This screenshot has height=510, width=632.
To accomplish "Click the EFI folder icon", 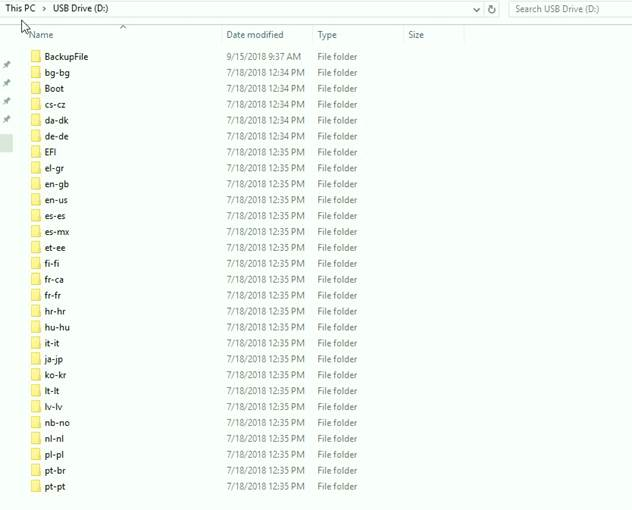I will [x=36, y=152].
